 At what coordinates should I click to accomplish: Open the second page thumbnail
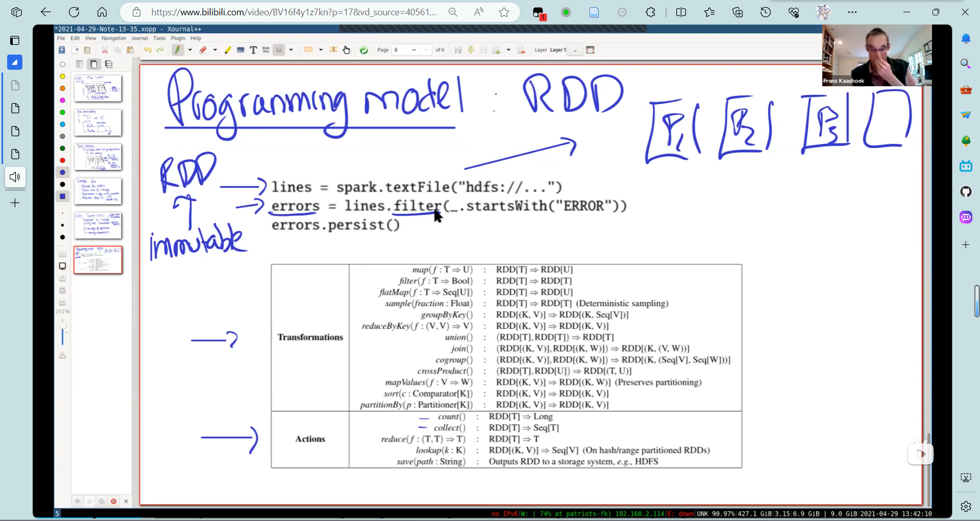(x=98, y=122)
